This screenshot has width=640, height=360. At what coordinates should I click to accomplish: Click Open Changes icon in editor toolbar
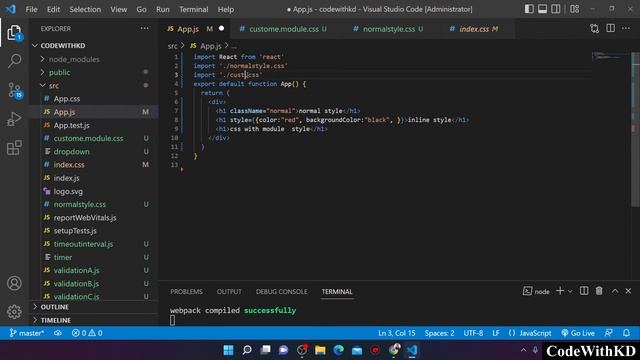tap(595, 29)
